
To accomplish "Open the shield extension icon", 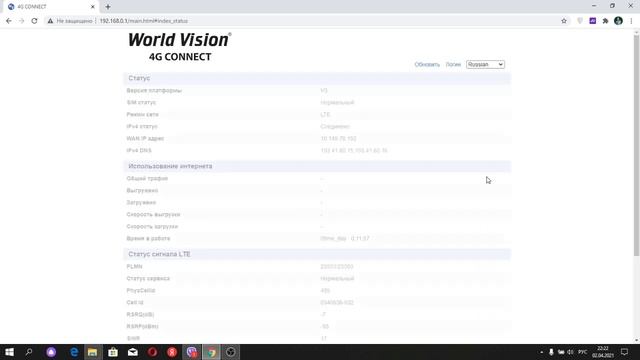I will click(580, 21).
